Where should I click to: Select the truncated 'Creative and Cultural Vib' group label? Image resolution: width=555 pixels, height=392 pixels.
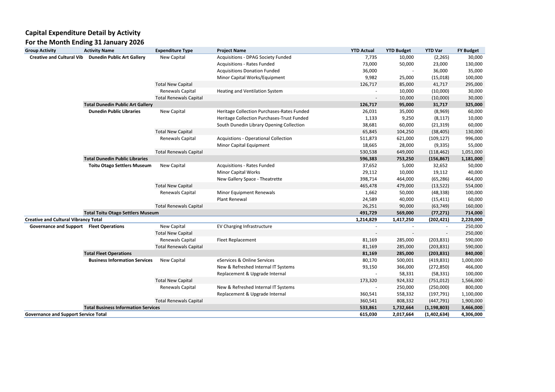point(56,57)
